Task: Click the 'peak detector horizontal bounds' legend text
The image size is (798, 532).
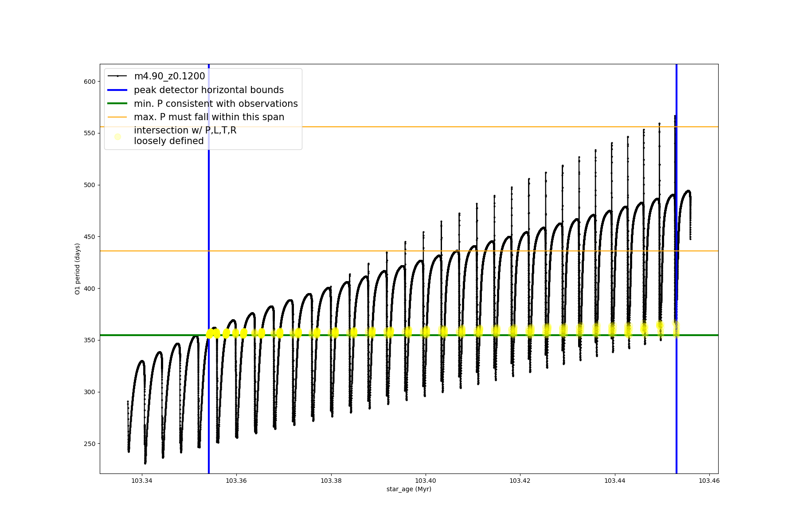Action: (x=209, y=90)
